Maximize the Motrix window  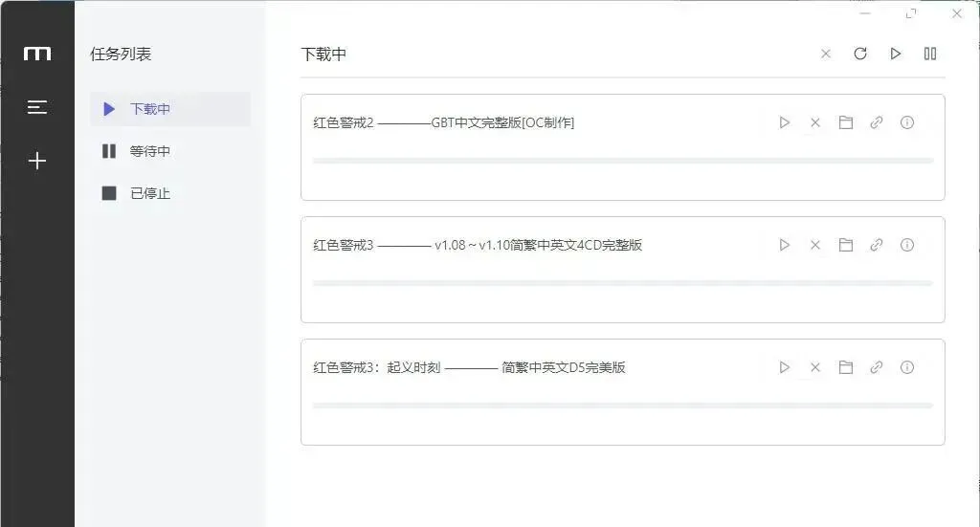tap(911, 13)
